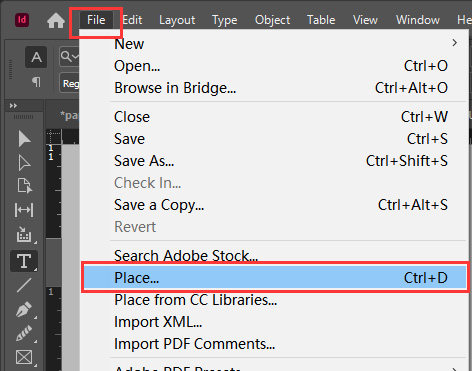Choose Browse in Bridge...
The image size is (472, 371).
[273, 88]
